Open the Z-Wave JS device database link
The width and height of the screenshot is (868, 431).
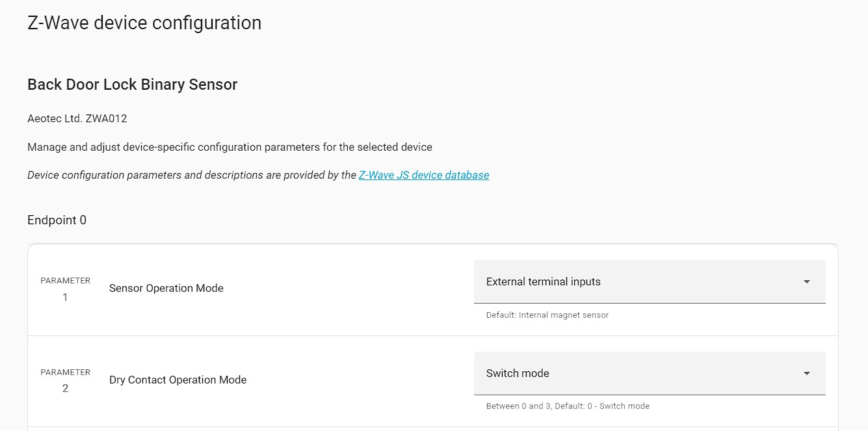(423, 175)
